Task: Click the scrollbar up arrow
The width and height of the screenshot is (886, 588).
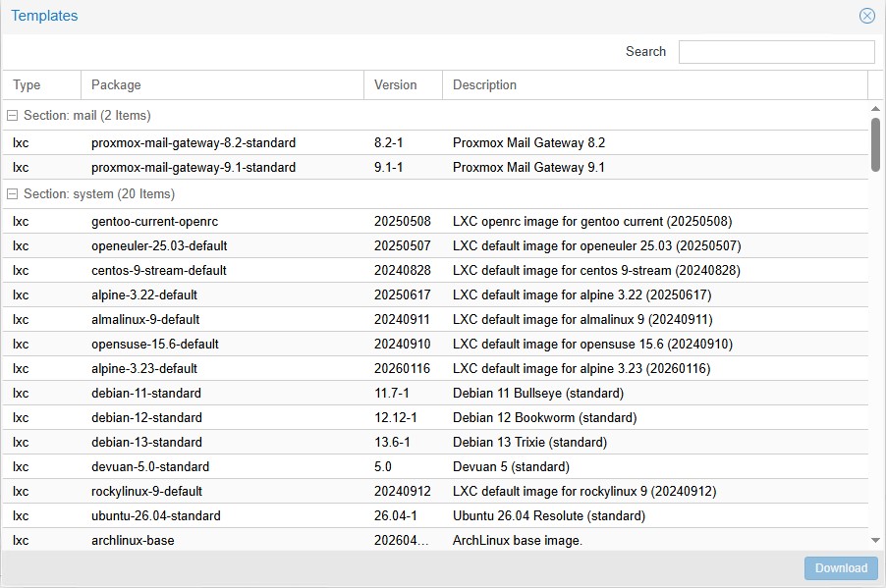Action: point(875,108)
